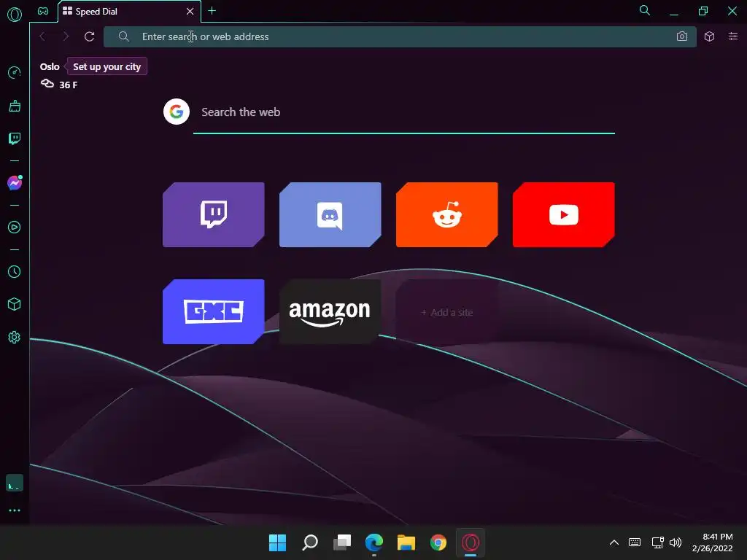Viewport: 747px width, 560px height.
Task: Open the touch keyboard tray icon
Action: coord(635,542)
